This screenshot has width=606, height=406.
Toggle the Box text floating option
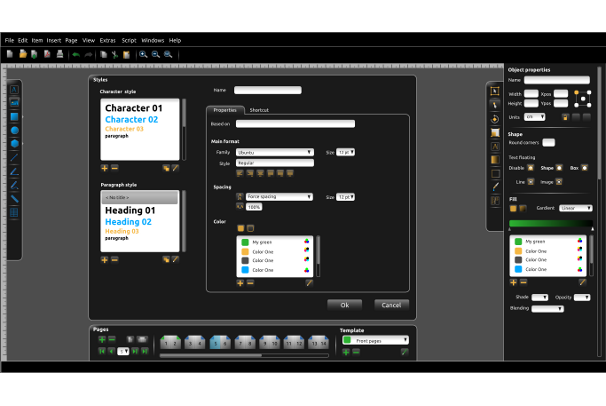coord(584,167)
